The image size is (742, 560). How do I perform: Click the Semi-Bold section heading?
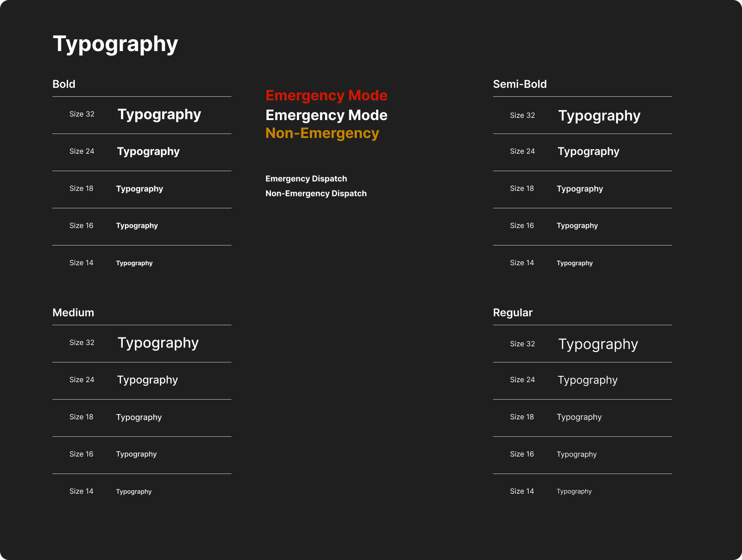(x=520, y=84)
